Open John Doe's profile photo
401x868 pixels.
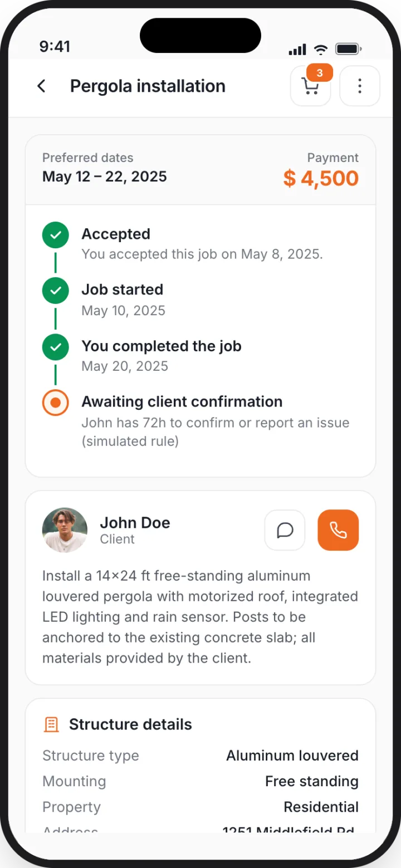point(65,530)
